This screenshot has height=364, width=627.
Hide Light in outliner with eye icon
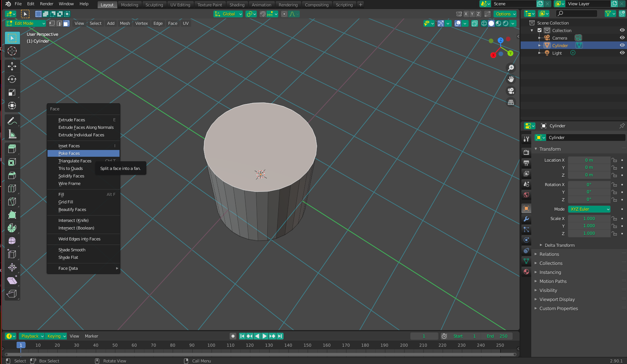tap(622, 53)
